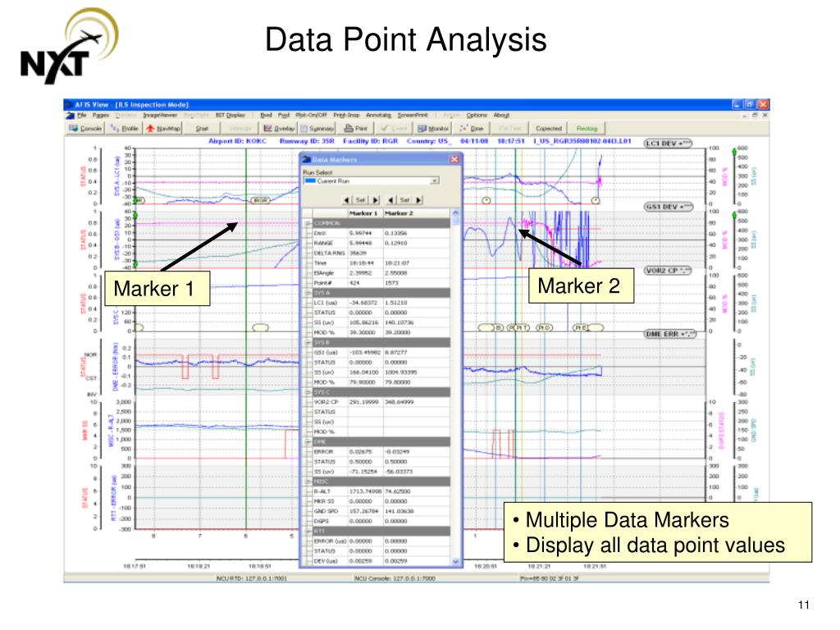Screen dimensions: 840x630
Task: Open the Annotate menu
Action: pyautogui.click(x=378, y=115)
